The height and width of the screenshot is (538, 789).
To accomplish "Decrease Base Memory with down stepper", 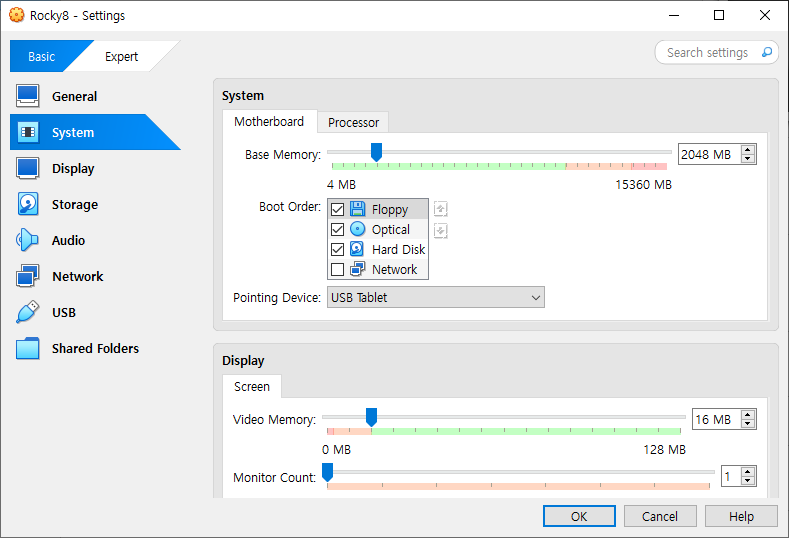I will 748,159.
